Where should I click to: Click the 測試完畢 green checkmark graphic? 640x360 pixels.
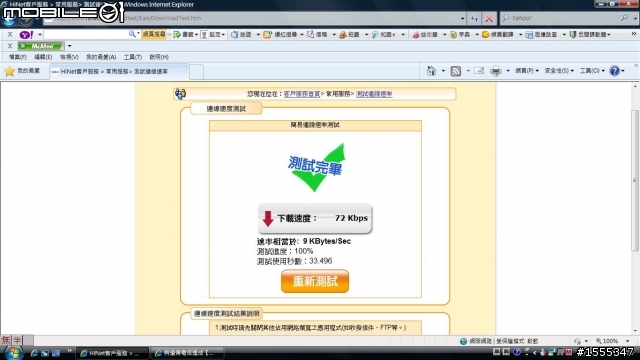[x=316, y=167]
